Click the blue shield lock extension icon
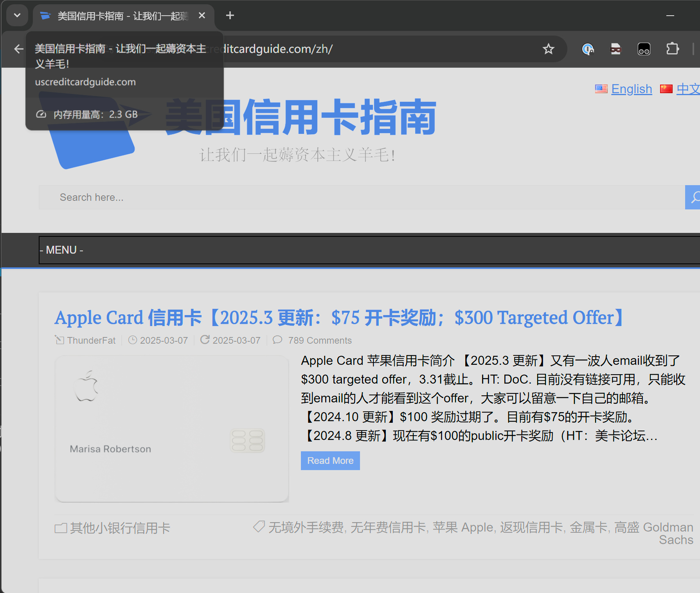The width and height of the screenshot is (700, 593). [588, 49]
